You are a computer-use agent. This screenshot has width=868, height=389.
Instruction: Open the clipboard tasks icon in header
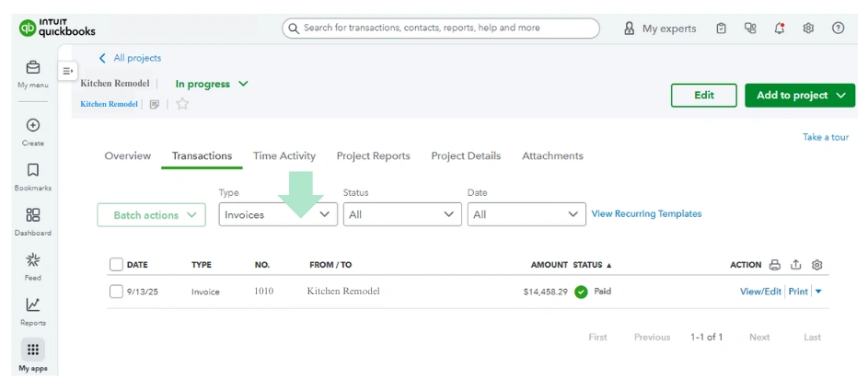click(x=721, y=29)
